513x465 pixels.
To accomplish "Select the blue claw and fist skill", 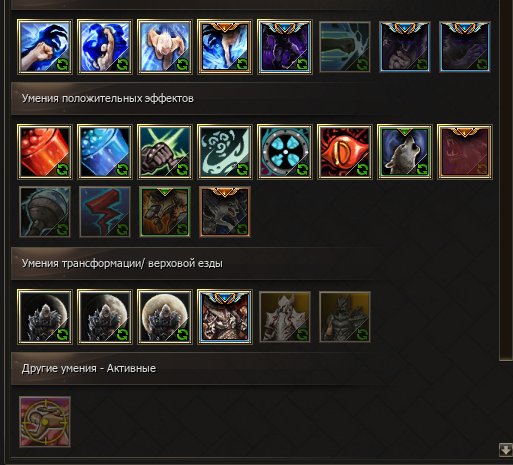I will [45, 47].
